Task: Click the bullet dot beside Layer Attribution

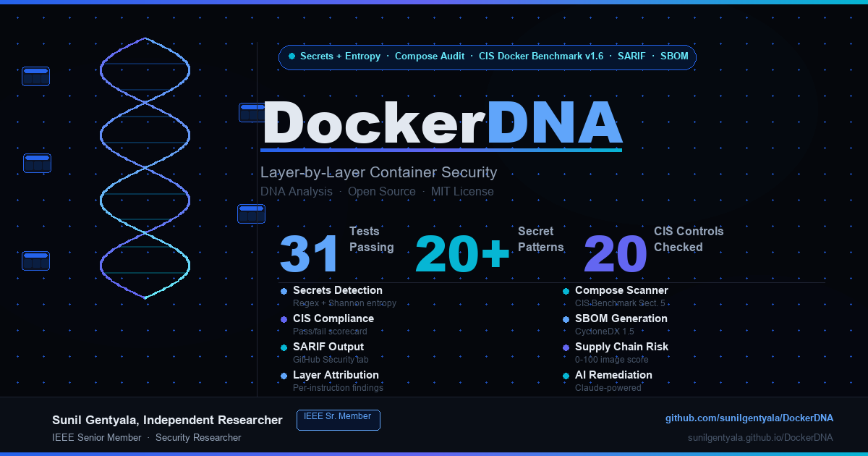Action: [x=284, y=376]
